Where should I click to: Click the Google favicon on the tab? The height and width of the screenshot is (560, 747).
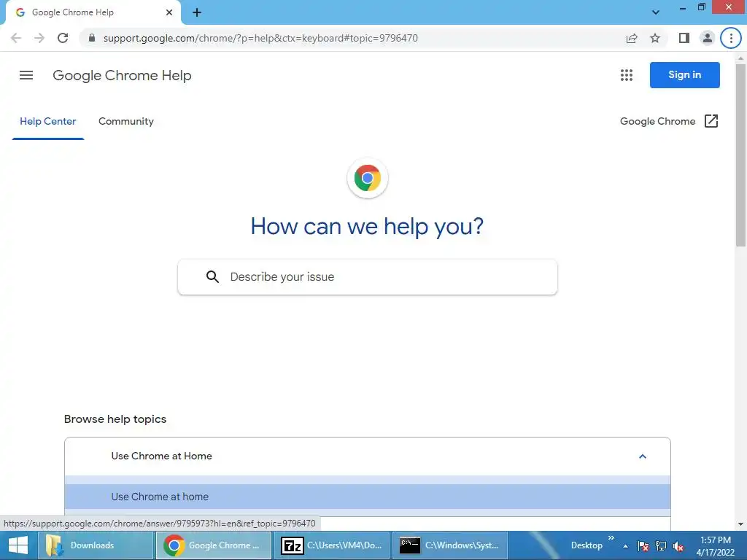pos(20,12)
